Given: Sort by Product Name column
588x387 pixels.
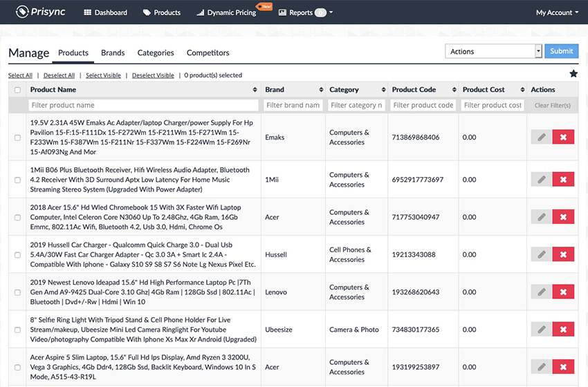Looking at the screenshot, I should 255,90.
